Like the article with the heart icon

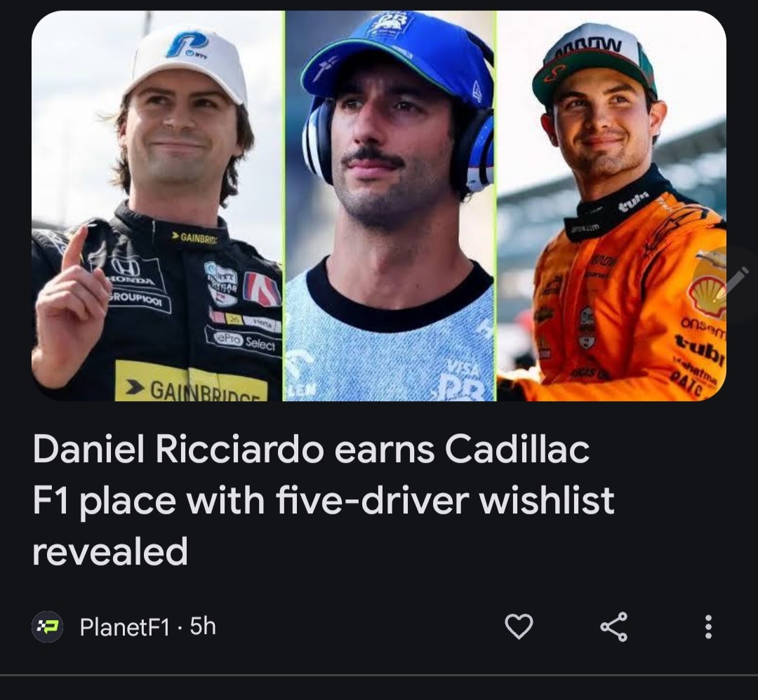coord(519,627)
